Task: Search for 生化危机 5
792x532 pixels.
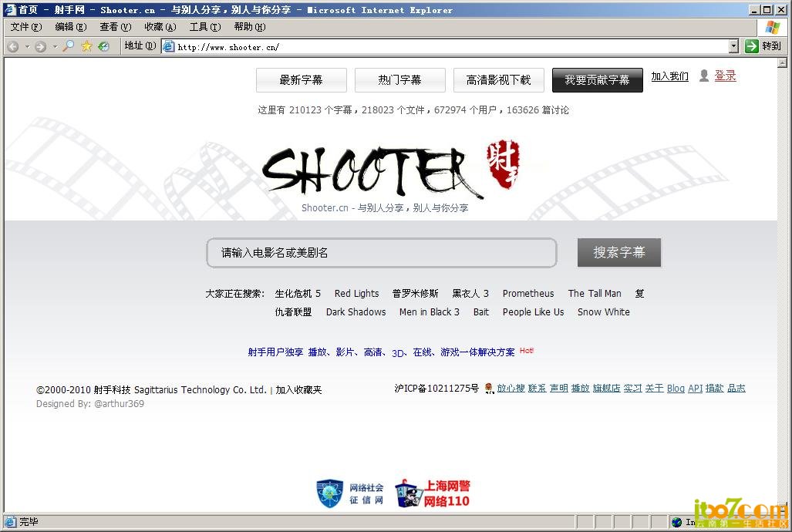Action: point(298,294)
